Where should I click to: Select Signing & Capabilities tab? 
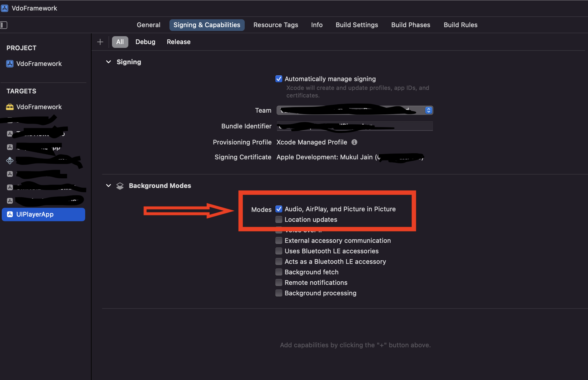pyautogui.click(x=207, y=25)
